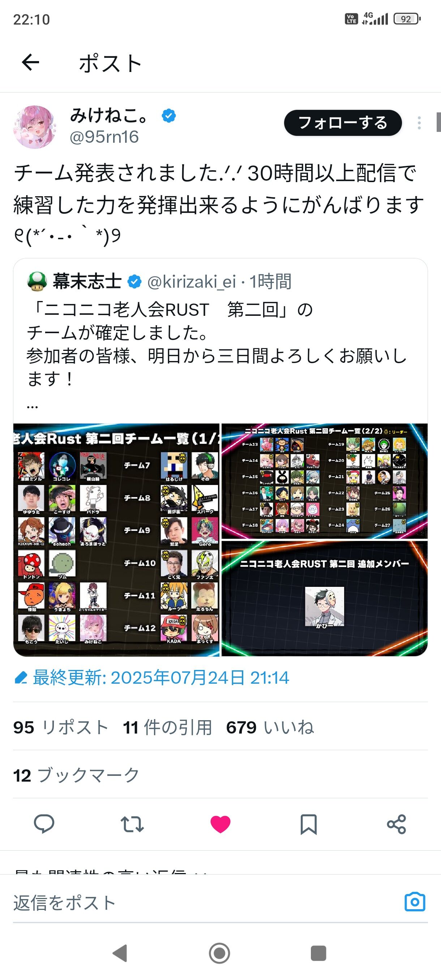Open the team list (1/2) image
Screen dimensions: 441x980
click(x=116, y=540)
